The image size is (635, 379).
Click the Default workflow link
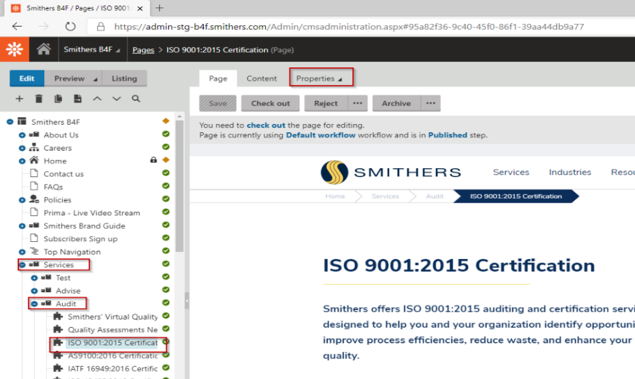pos(321,135)
